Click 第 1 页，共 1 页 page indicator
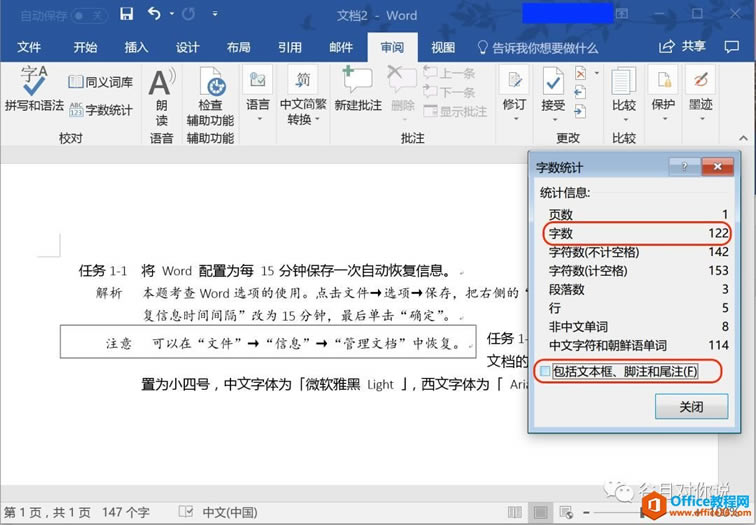 coord(47,512)
